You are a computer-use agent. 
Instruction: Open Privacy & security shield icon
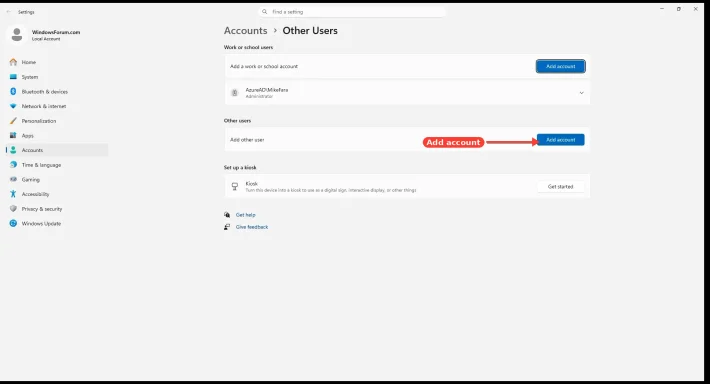coord(13,209)
